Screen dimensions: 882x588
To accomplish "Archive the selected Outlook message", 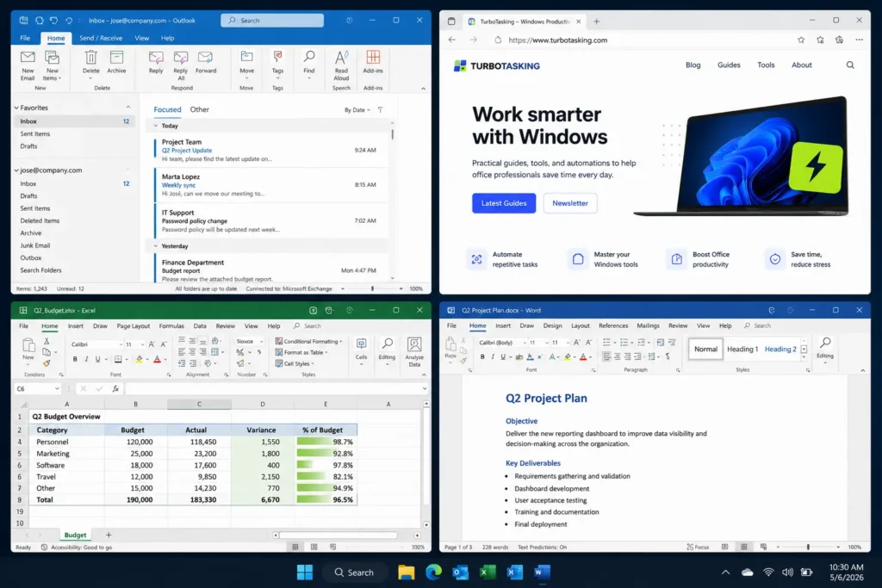I will pyautogui.click(x=116, y=62).
